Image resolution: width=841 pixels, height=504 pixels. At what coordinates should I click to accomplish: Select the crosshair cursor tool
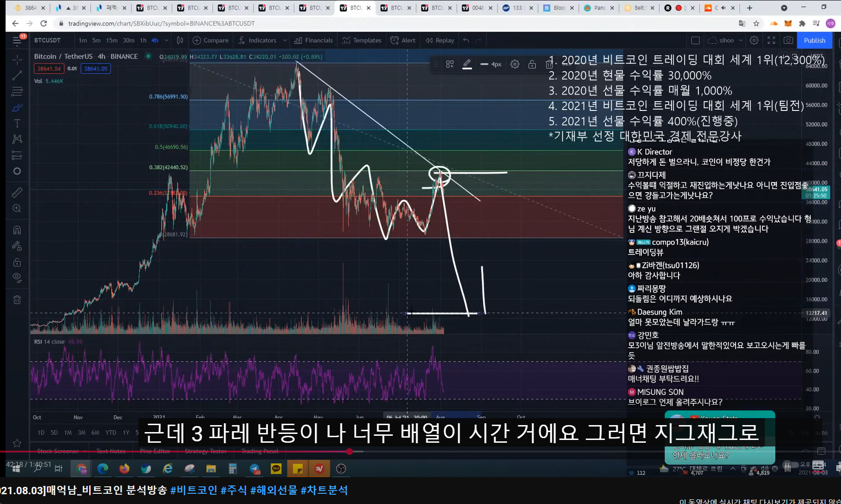click(x=17, y=59)
